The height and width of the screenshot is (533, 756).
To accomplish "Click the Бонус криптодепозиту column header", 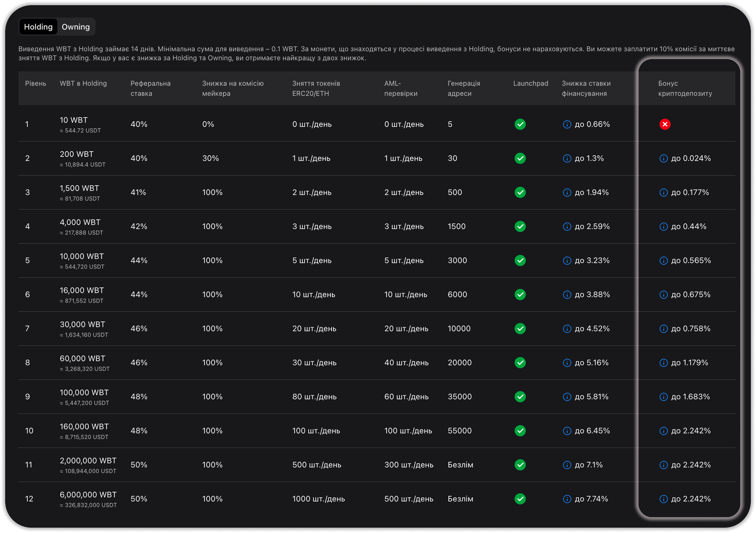I will tap(685, 88).
